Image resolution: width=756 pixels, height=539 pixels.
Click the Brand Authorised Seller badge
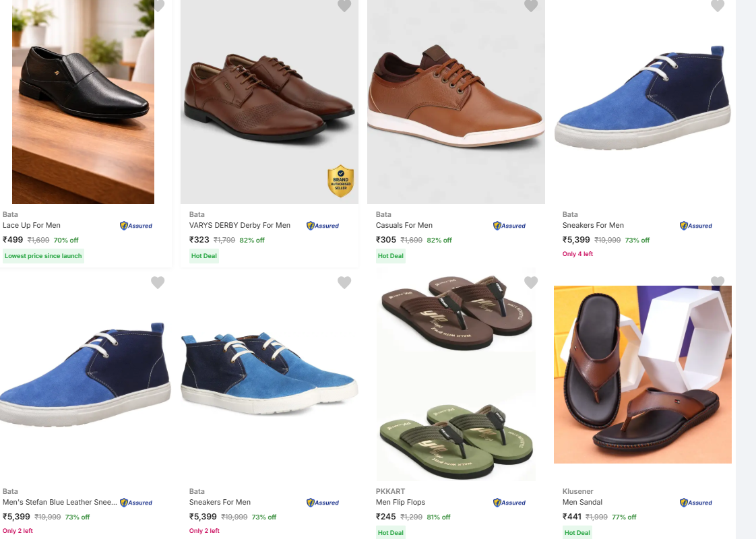341,181
